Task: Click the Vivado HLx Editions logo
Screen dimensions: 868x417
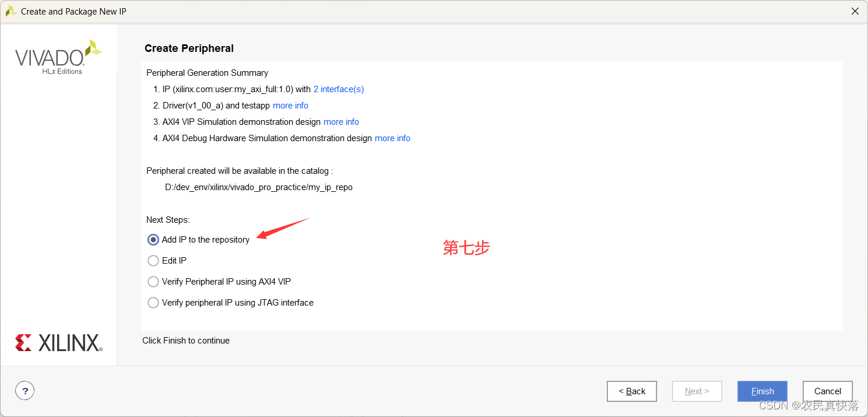Action: 58,57
